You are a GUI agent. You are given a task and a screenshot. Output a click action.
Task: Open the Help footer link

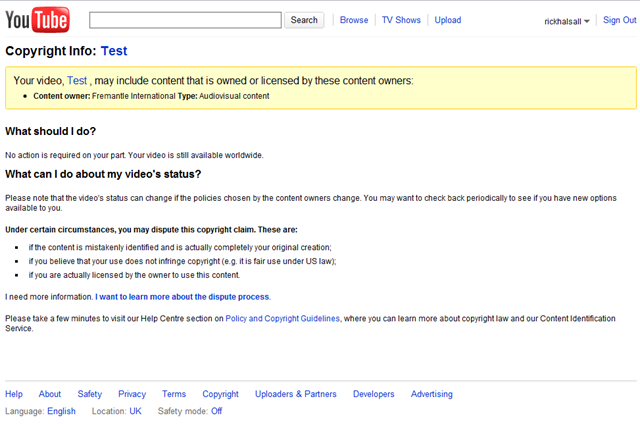click(x=14, y=394)
